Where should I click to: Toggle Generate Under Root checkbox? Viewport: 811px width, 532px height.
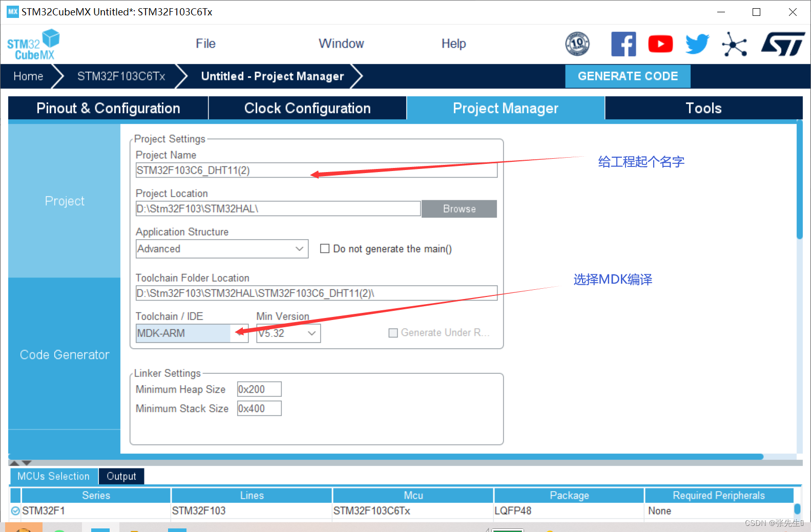tap(393, 333)
